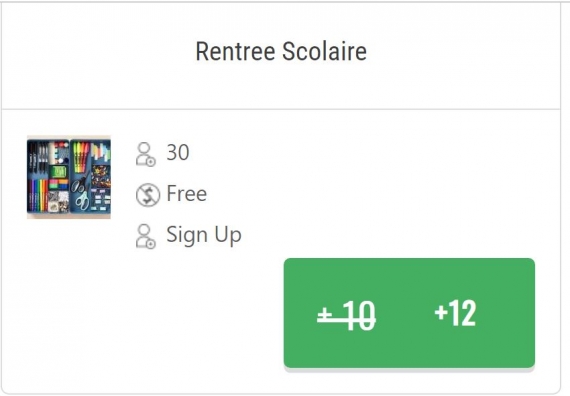Click the word Scolaire in the heading

point(324,51)
